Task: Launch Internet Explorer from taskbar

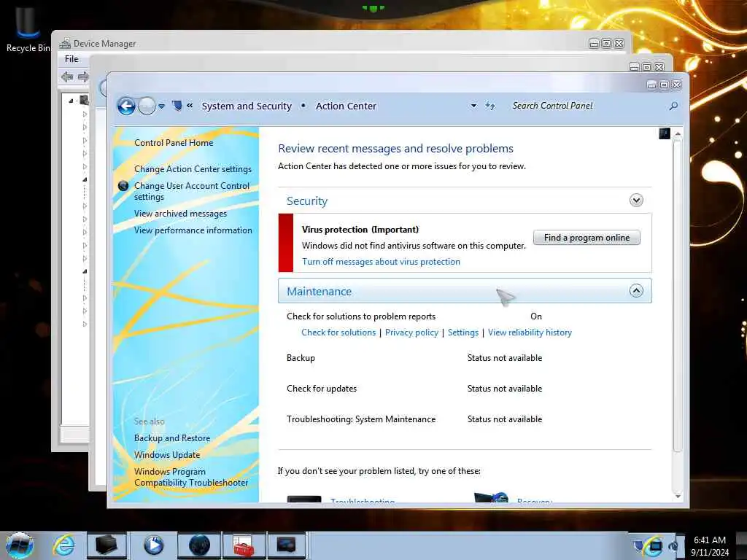Action: [63, 545]
